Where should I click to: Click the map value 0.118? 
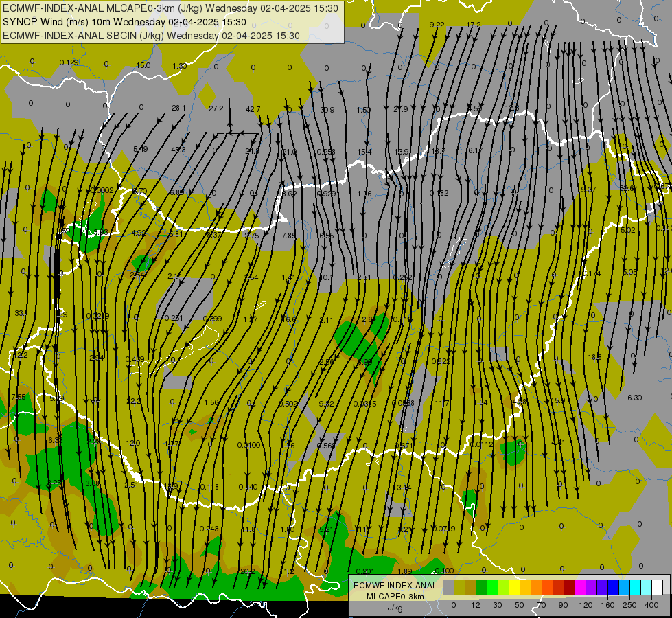209,487
